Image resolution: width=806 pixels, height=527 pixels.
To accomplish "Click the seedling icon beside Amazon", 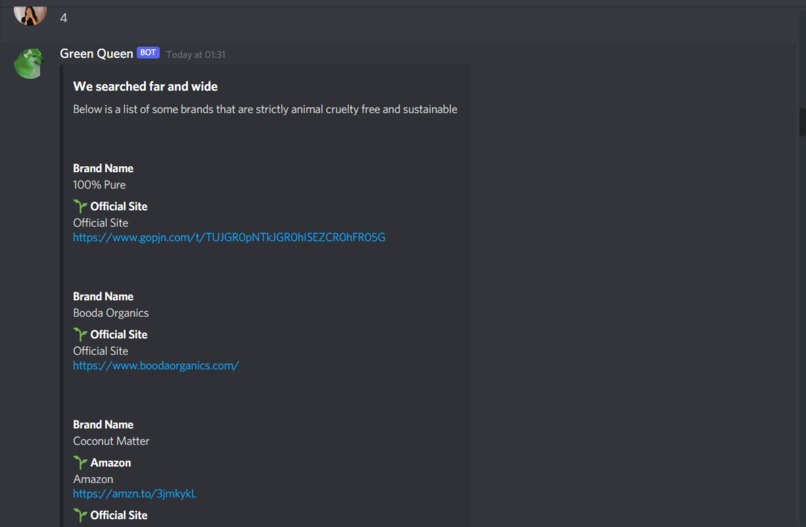I will coord(80,462).
